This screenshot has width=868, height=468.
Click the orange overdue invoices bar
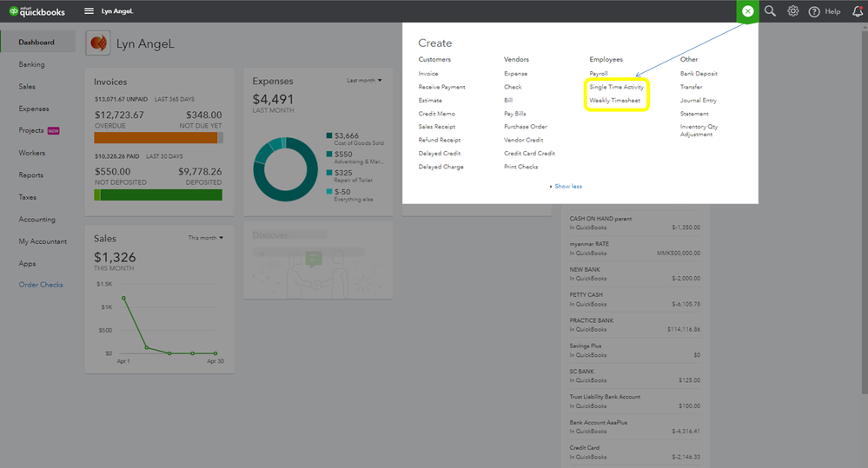pos(156,138)
